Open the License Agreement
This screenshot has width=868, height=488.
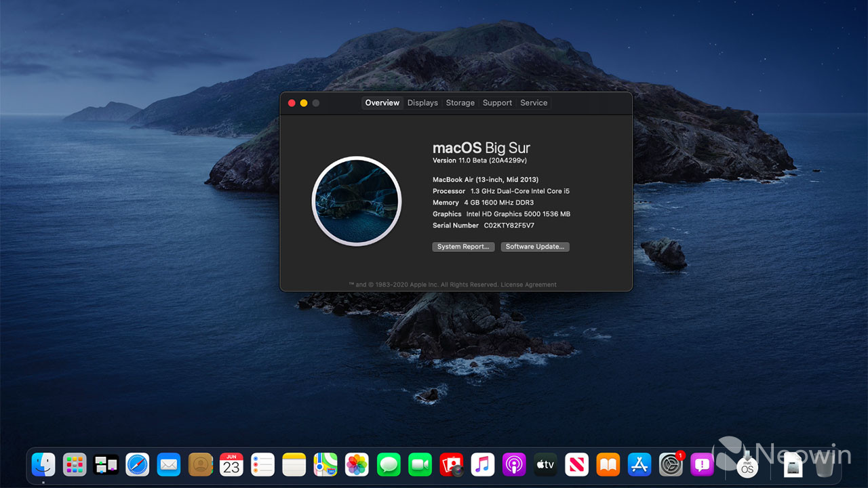tap(529, 285)
